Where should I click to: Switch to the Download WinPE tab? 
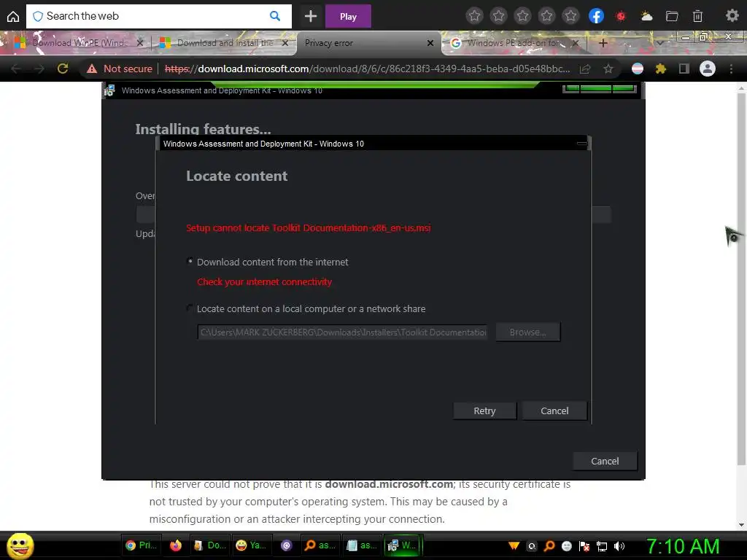point(79,43)
